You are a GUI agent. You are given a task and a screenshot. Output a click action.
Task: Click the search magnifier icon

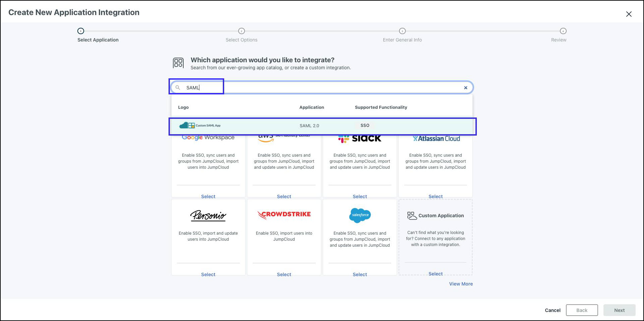coord(178,87)
